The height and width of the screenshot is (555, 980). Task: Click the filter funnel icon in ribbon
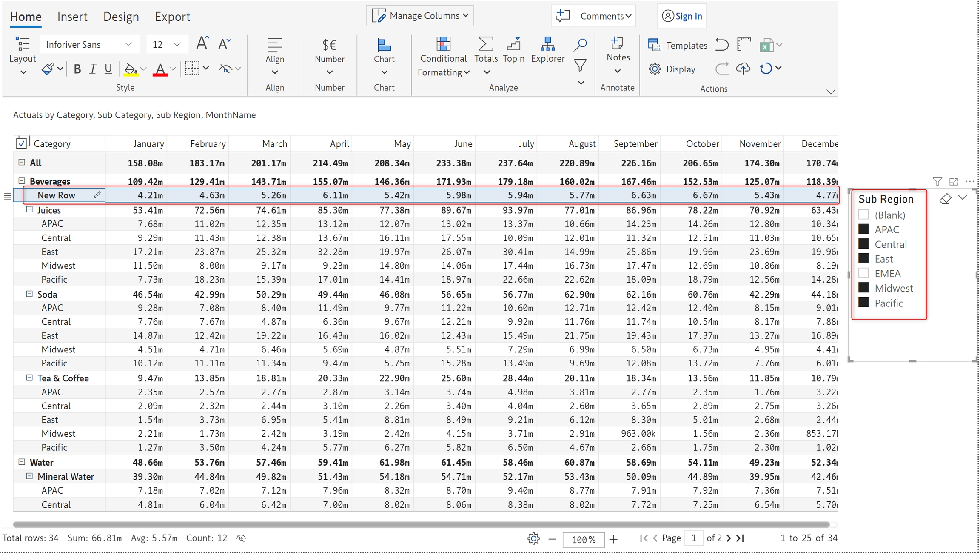click(580, 65)
